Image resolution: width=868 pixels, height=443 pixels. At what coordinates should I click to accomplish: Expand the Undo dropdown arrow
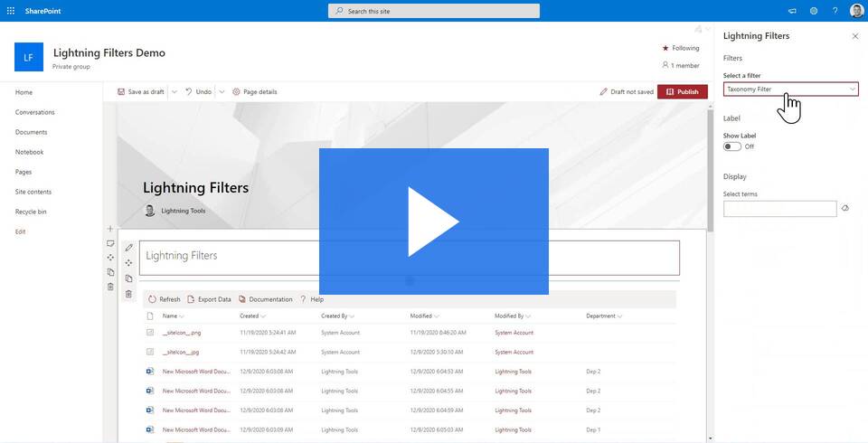coord(222,92)
